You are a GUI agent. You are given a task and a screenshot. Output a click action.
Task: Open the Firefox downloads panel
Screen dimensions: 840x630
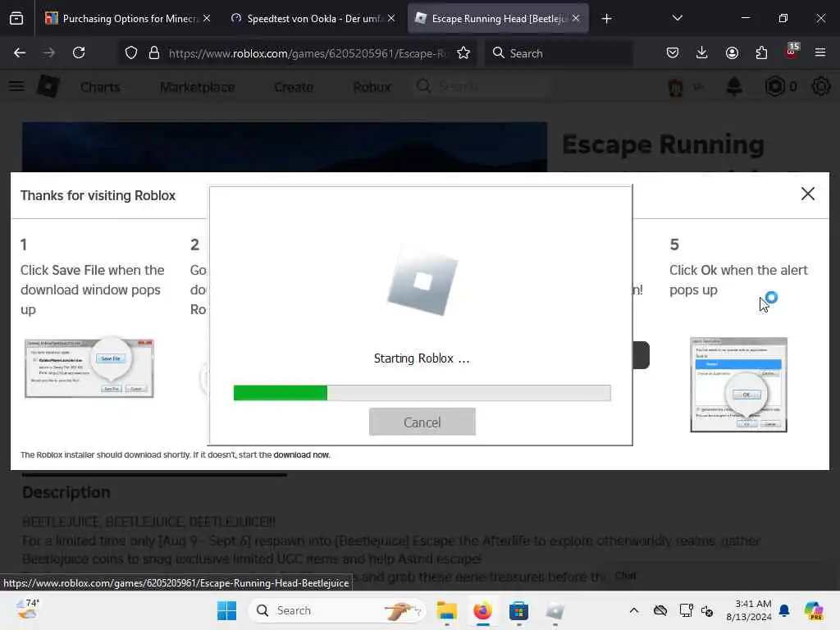point(702,52)
